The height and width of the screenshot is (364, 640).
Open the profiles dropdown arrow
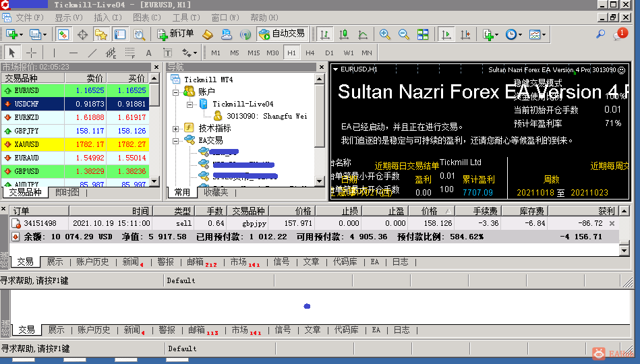[45, 34]
